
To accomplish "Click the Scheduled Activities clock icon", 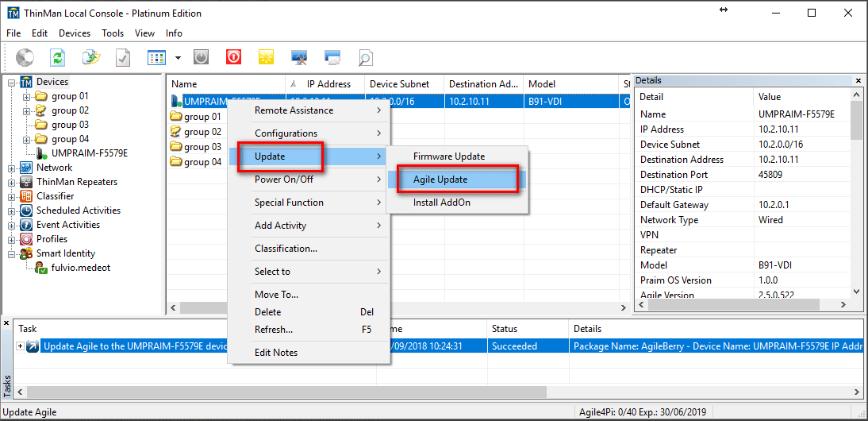I will pyautogui.click(x=26, y=210).
